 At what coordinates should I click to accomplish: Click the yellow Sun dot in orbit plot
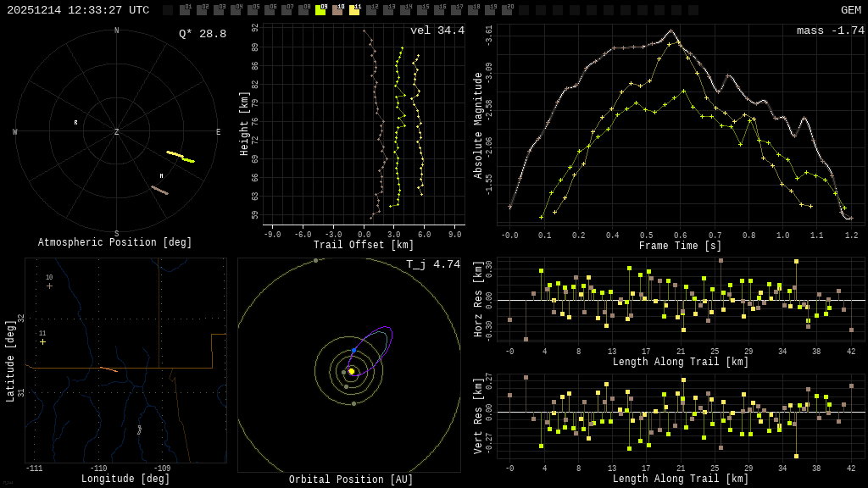(x=351, y=371)
